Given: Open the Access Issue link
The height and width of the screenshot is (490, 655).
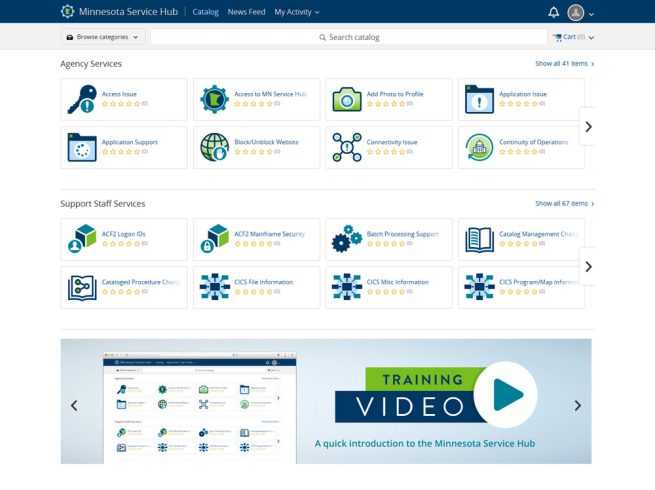Looking at the screenshot, I should tap(119, 94).
